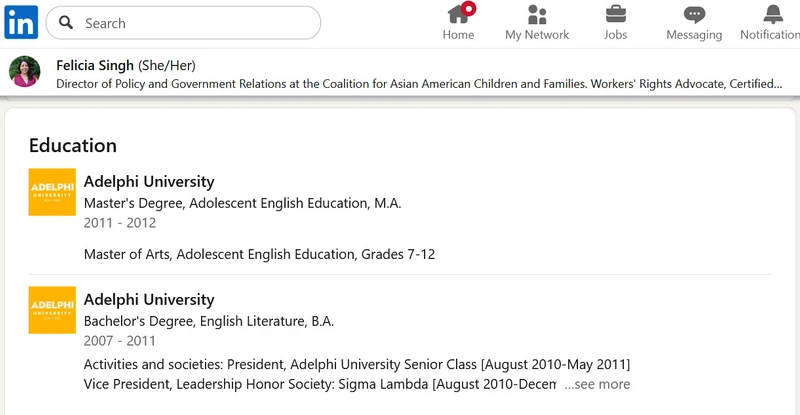
Task: Open the Messaging chat bubble icon
Action: coord(694,15)
